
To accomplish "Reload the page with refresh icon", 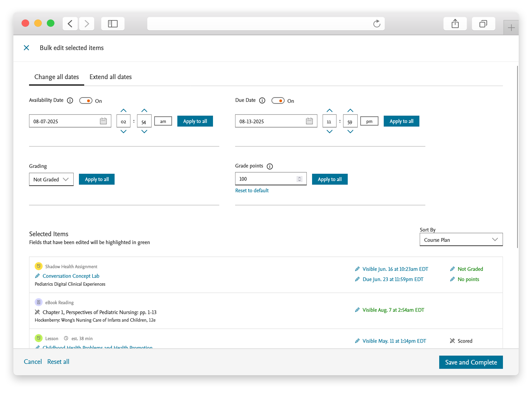I will [376, 24].
